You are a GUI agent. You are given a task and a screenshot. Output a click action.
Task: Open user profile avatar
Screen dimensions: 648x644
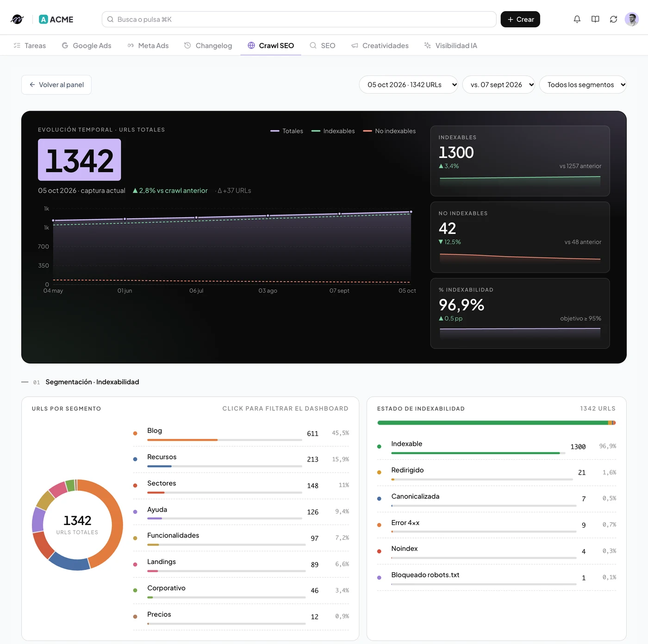(631, 19)
